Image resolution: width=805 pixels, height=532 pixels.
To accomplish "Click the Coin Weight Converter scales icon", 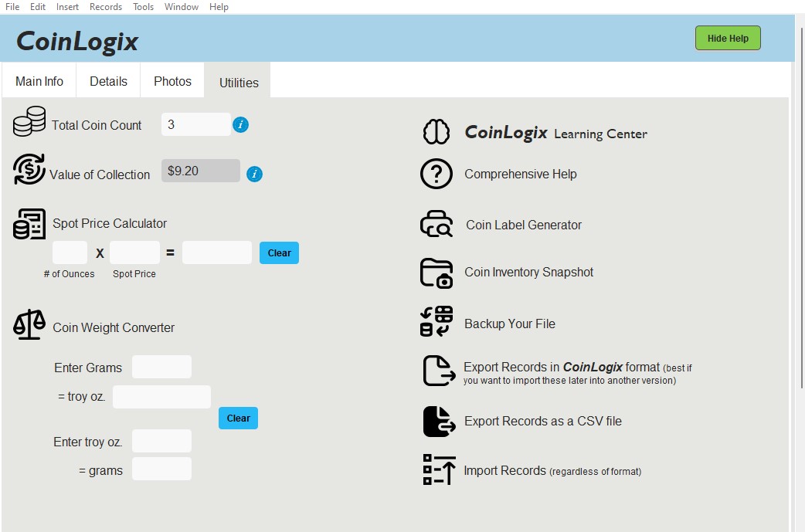I will tap(29, 324).
